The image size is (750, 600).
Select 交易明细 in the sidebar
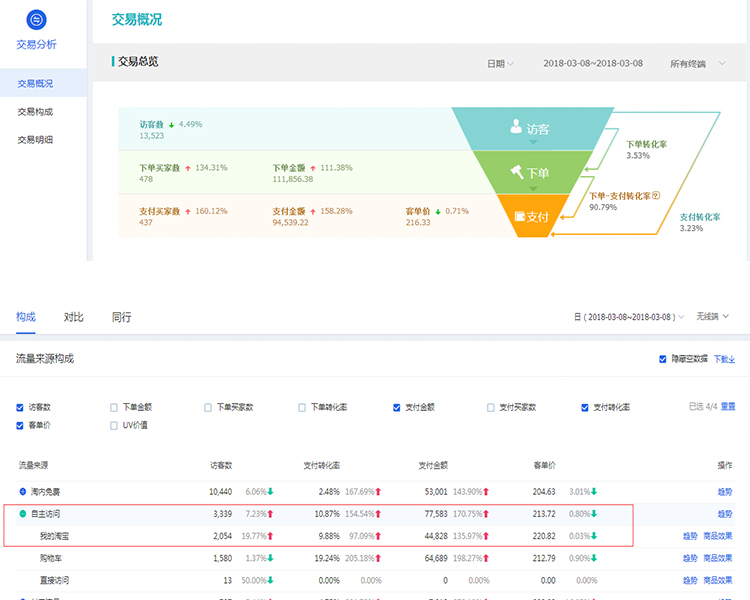[x=35, y=140]
